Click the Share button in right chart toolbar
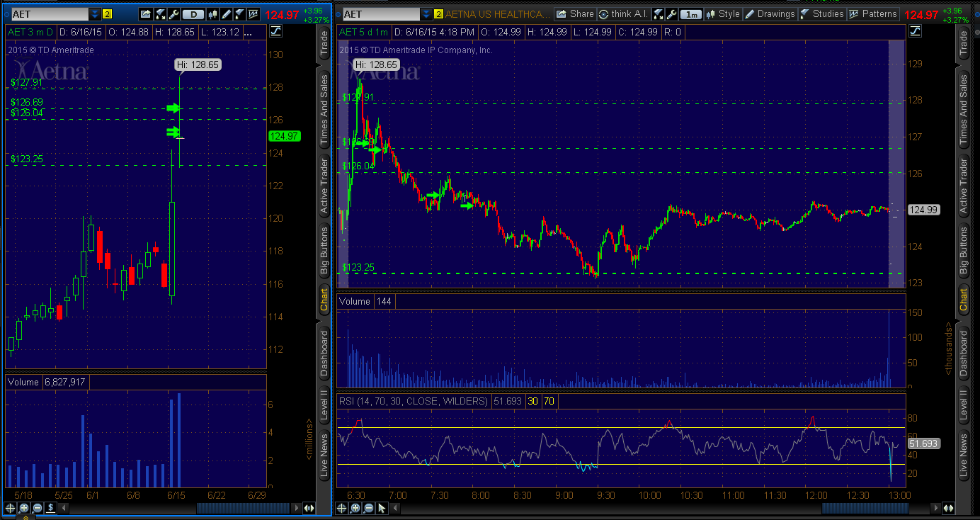The image size is (980, 520). [575, 14]
